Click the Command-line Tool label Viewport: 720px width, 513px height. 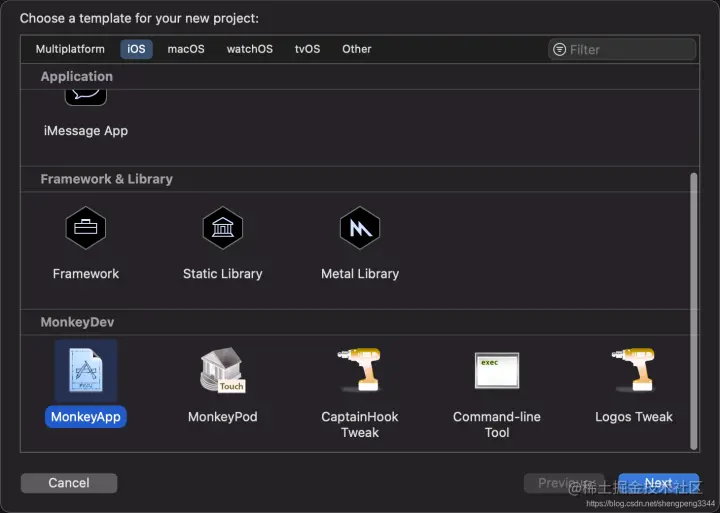[x=497, y=424]
